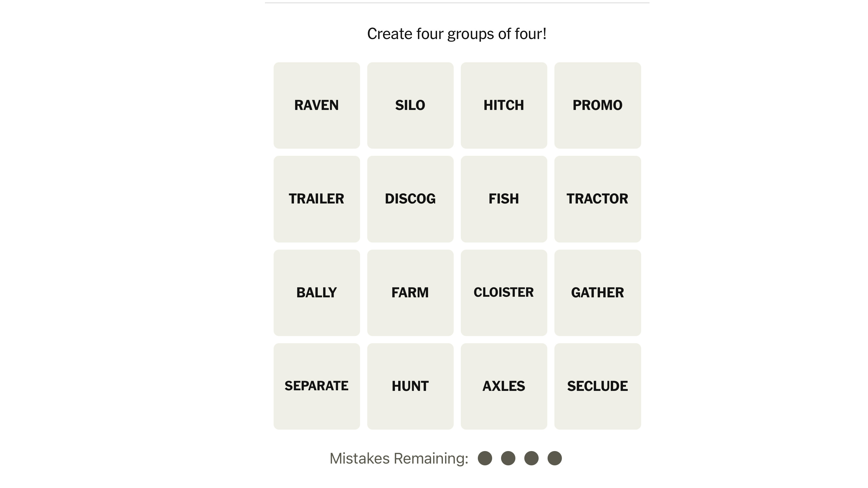Pick the SILO word card
Screen dimensions: 868x488
pyautogui.click(x=410, y=105)
